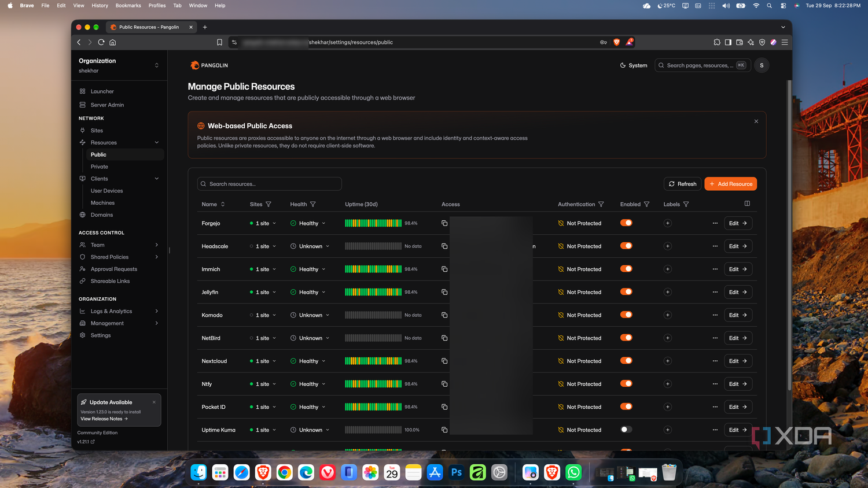Click the Ntfy uptime bar
This screenshot has width=868, height=488.
(373, 384)
